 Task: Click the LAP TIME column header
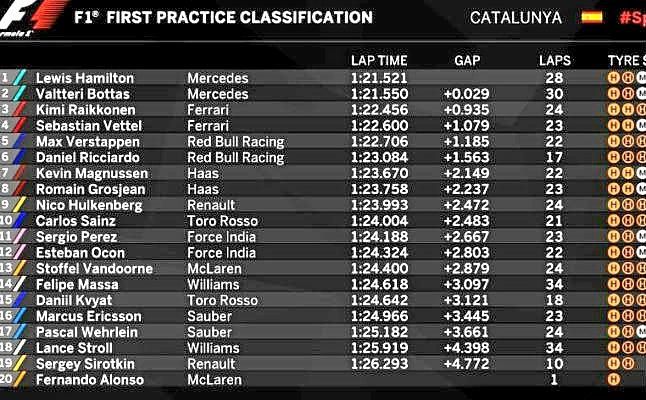coord(379,60)
